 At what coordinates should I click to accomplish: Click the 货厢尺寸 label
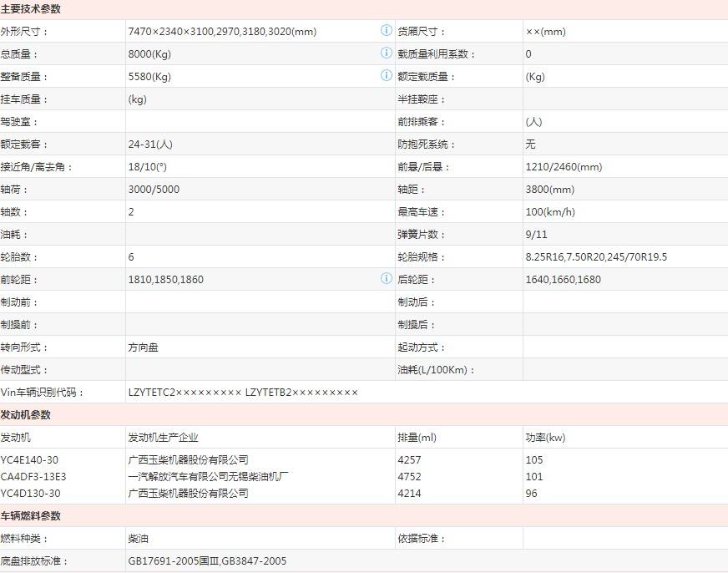pos(421,32)
